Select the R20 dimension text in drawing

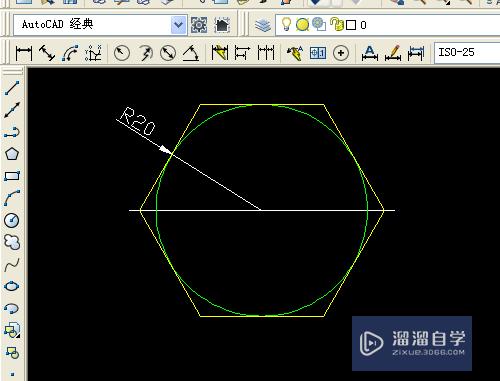tap(137, 121)
